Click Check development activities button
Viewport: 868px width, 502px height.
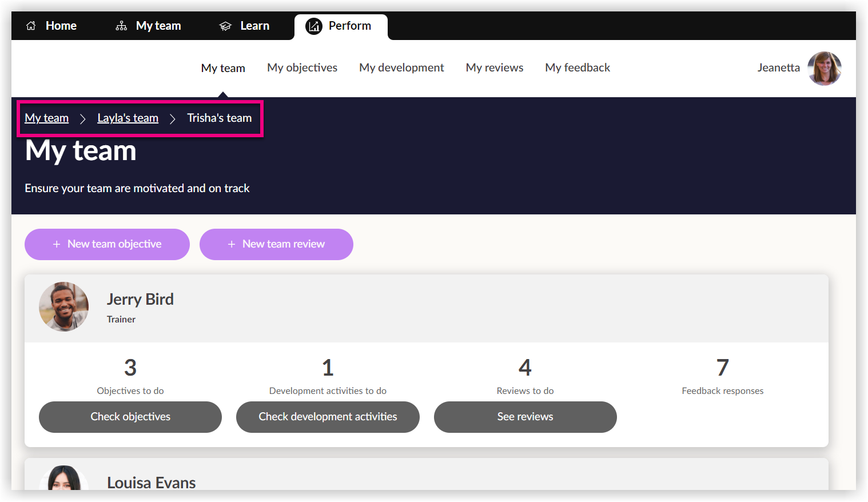point(328,417)
